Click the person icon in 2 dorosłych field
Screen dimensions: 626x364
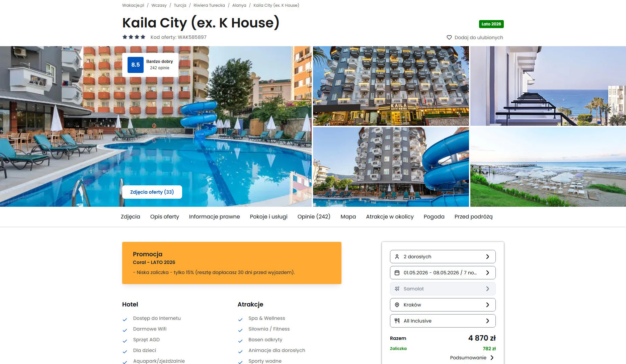point(397,257)
